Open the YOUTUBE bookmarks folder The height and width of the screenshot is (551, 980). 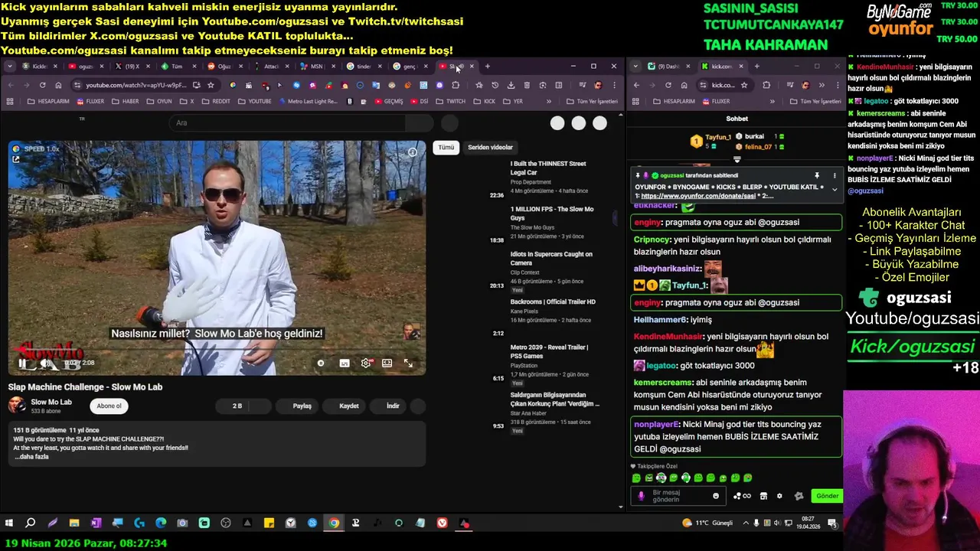254,101
